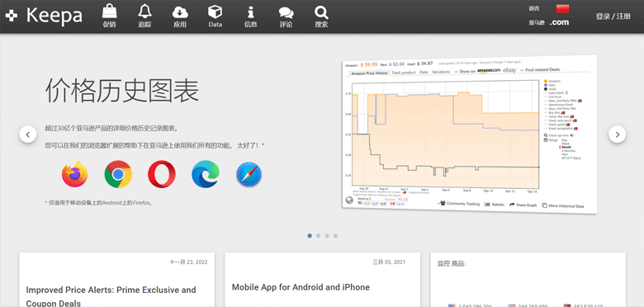Image resolution: width=644 pixels, height=307 pixels.
Task: Click the Android Firefox footnote text
Action: 99,203
